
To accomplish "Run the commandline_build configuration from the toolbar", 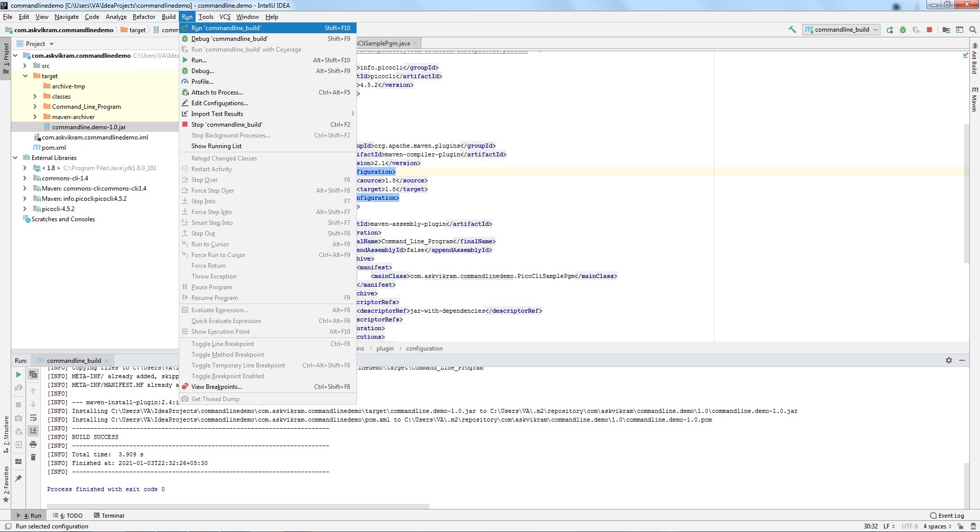I will pos(889,30).
